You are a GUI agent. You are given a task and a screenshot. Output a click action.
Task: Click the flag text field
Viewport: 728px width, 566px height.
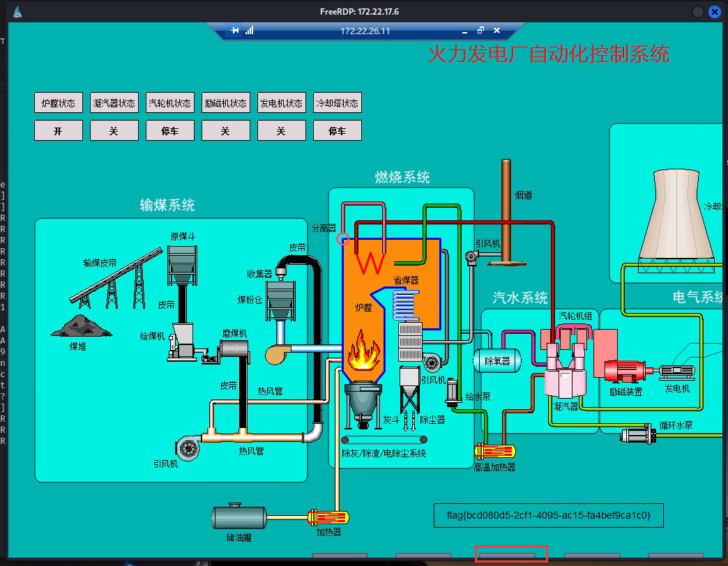point(548,516)
